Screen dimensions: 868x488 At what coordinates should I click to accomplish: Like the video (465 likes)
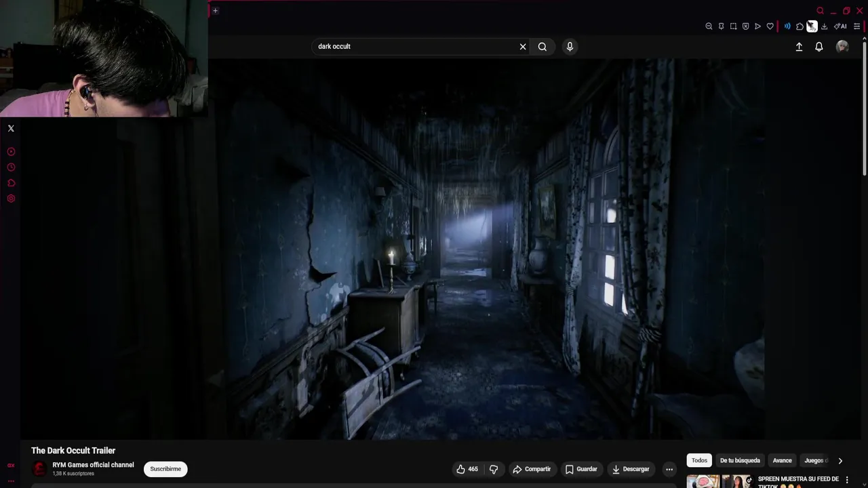pyautogui.click(x=467, y=469)
